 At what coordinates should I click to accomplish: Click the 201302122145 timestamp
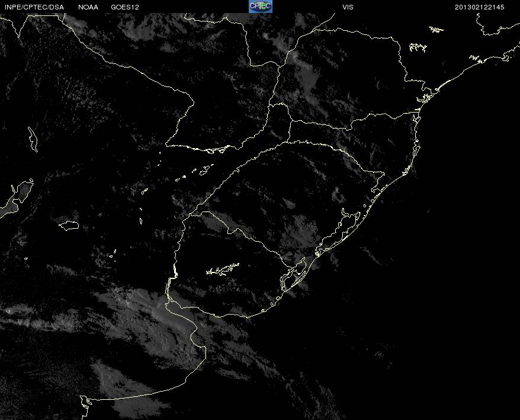[x=479, y=7]
